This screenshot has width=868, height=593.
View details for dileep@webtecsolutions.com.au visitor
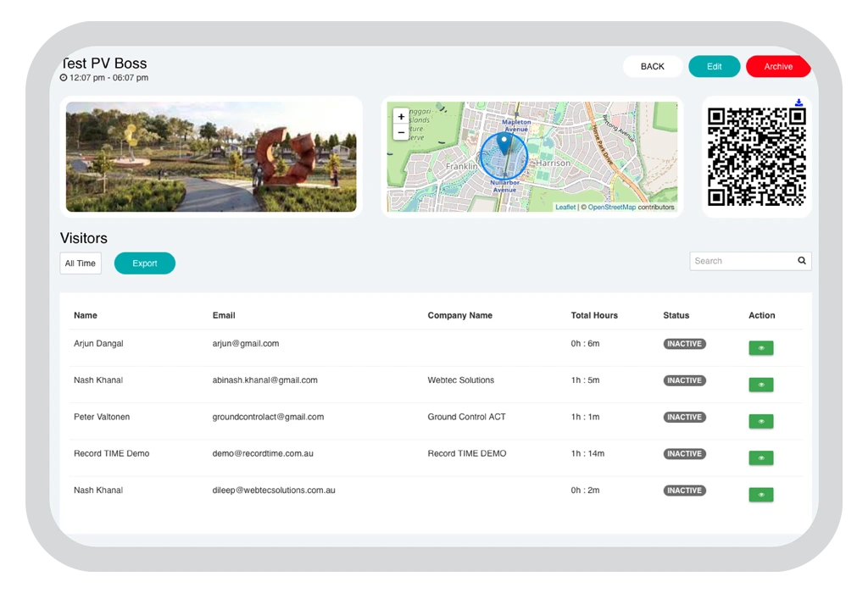760,495
